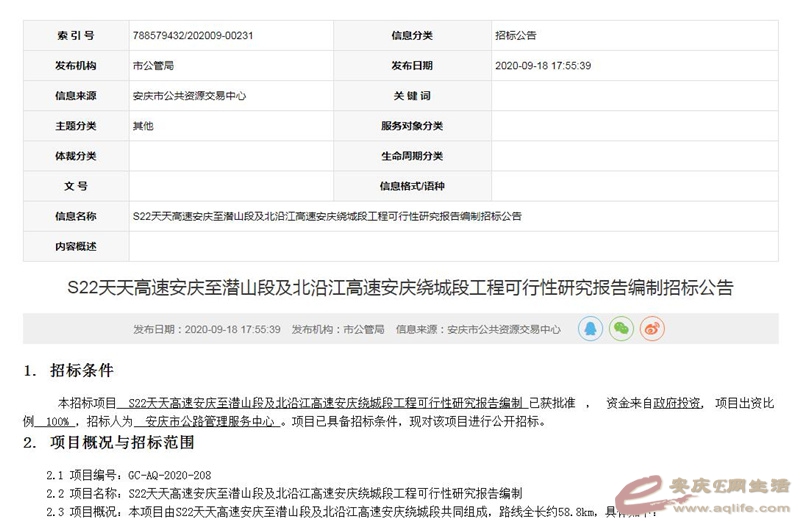Screen dimensions: 800x521
Task: Click the notice title in the 信息名称 row
Action: point(326,216)
